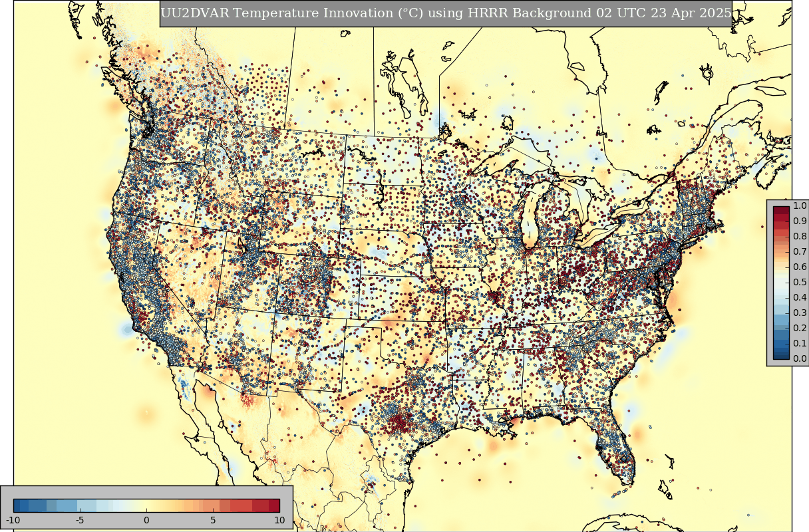
Task: Click the 0.7 label on vertical colorbar
Action: (800, 252)
